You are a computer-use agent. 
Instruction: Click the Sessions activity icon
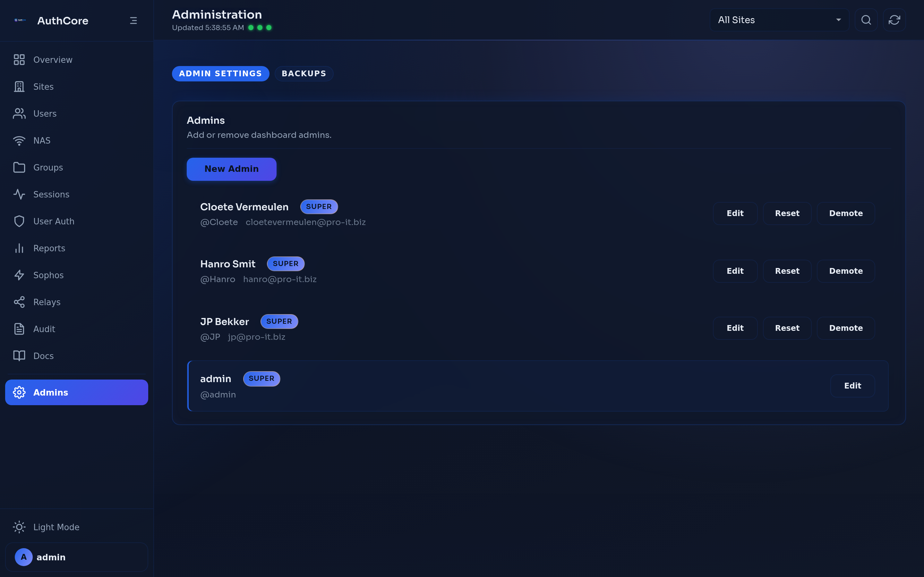click(x=20, y=194)
